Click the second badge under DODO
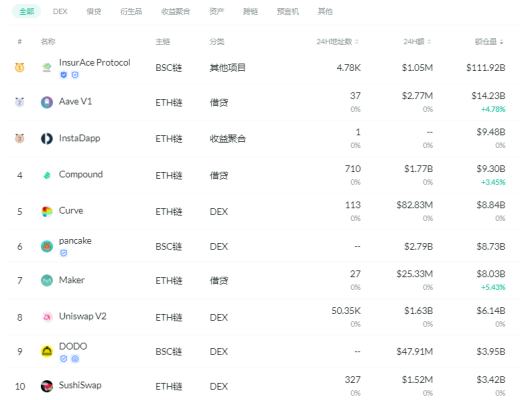Viewport: 520px width, 400px height. tap(75, 359)
